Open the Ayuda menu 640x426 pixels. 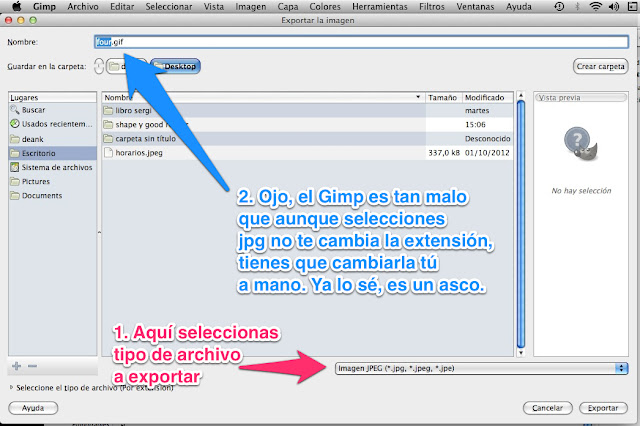tap(519, 7)
